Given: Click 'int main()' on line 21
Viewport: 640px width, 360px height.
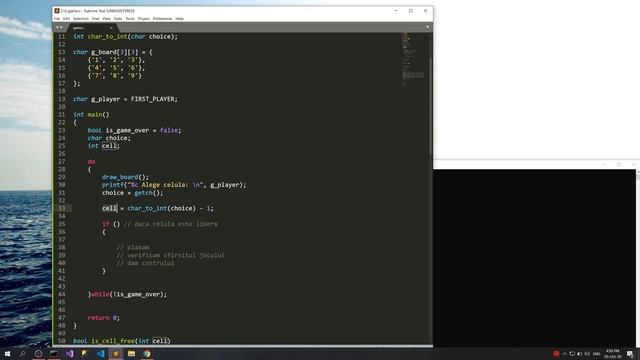Looking at the screenshot, I should [91, 115].
